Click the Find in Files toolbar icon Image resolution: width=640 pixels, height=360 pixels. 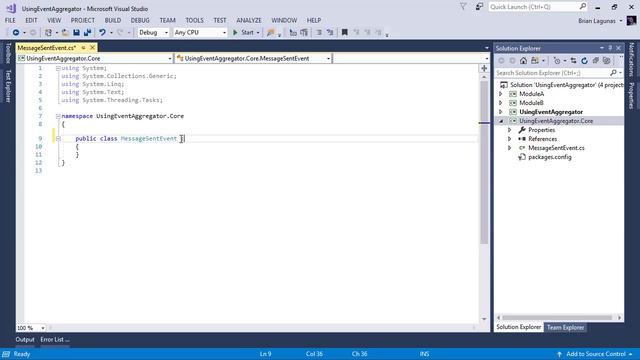pyautogui.click(x=270, y=33)
